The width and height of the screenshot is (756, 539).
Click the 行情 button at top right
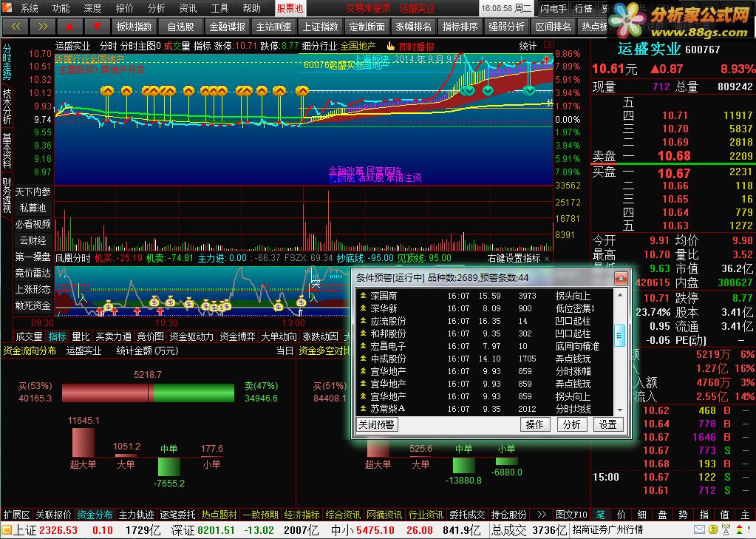[x=583, y=8]
